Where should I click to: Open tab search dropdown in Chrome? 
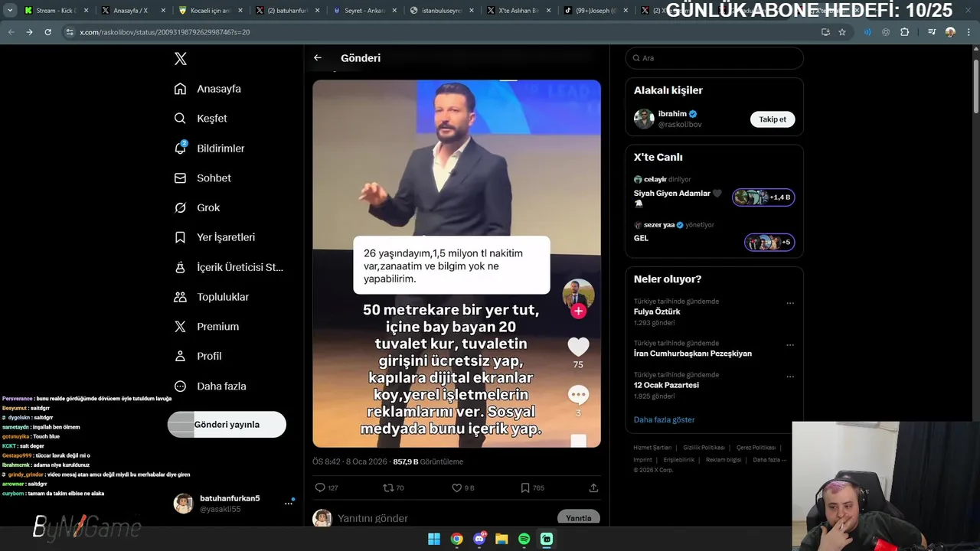[10, 11]
